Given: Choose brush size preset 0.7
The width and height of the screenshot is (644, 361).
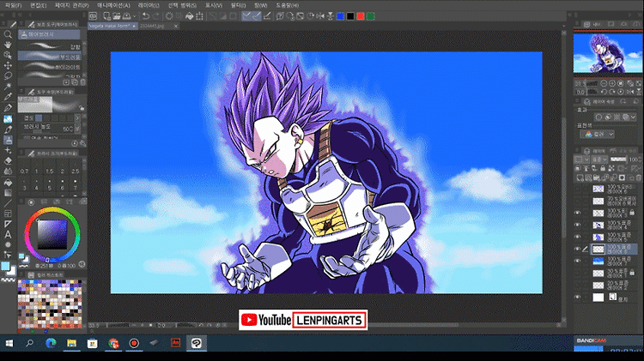Looking at the screenshot, I should point(24,168).
